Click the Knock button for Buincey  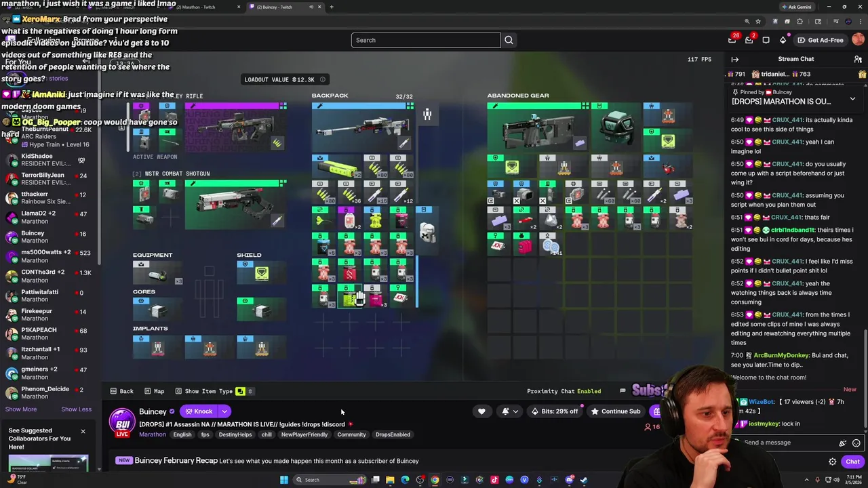coord(199,411)
